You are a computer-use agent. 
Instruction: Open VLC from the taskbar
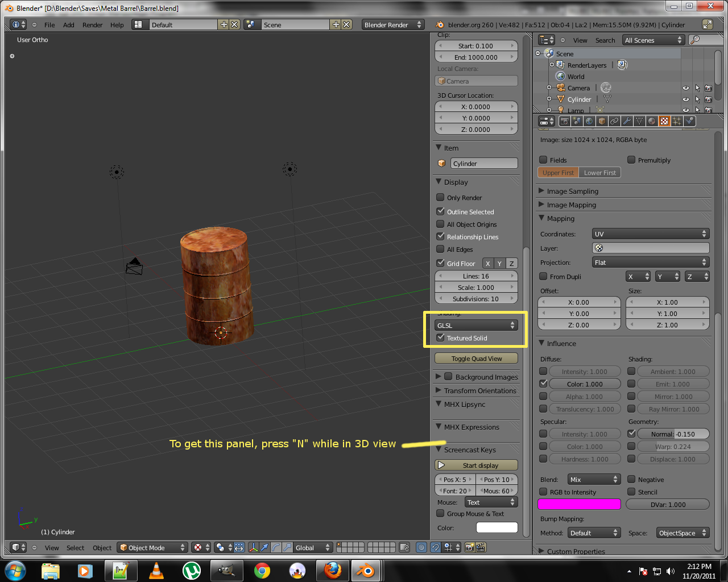(x=156, y=570)
